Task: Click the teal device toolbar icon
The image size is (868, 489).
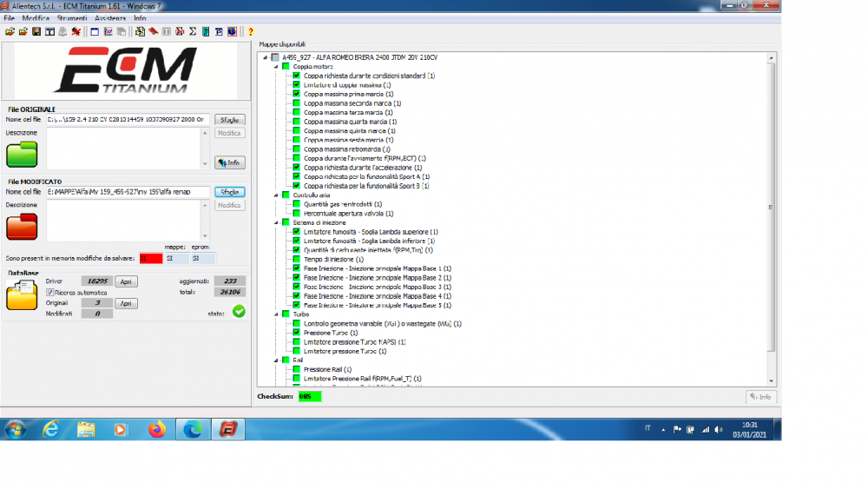Action: coord(206,31)
